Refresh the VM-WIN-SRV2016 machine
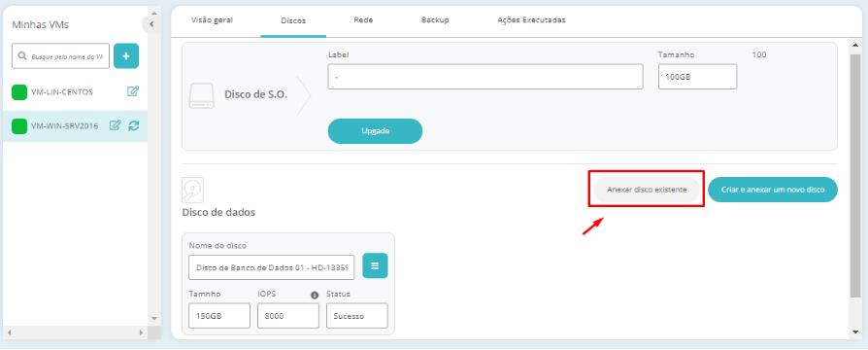The image size is (868, 350). tap(133, 125)
